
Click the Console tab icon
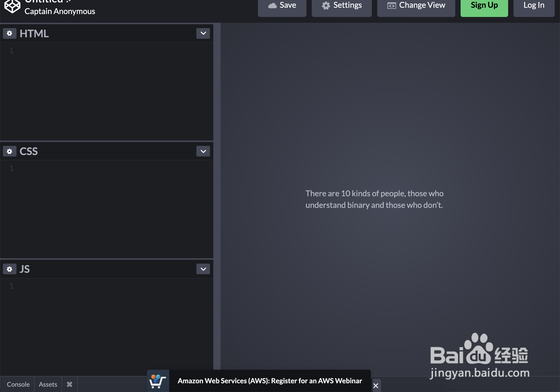pos(18,384)
